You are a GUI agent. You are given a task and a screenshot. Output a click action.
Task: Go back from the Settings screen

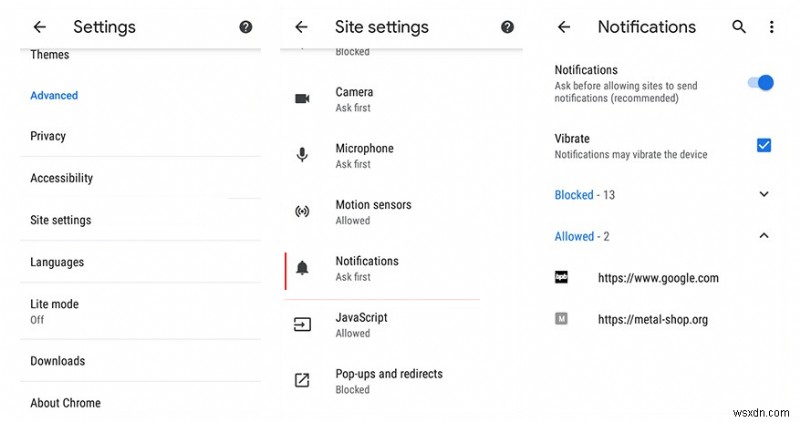(41, 27)
